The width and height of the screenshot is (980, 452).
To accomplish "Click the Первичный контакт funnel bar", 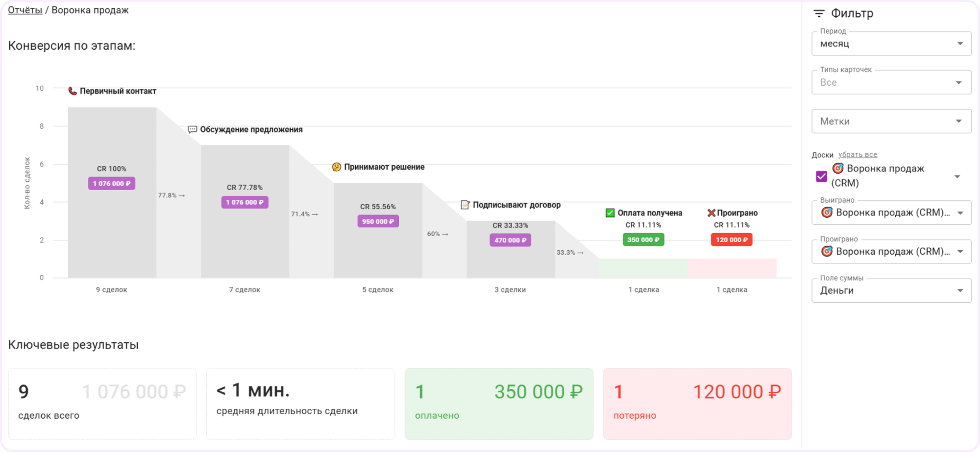I will click(x=112, y=192).
